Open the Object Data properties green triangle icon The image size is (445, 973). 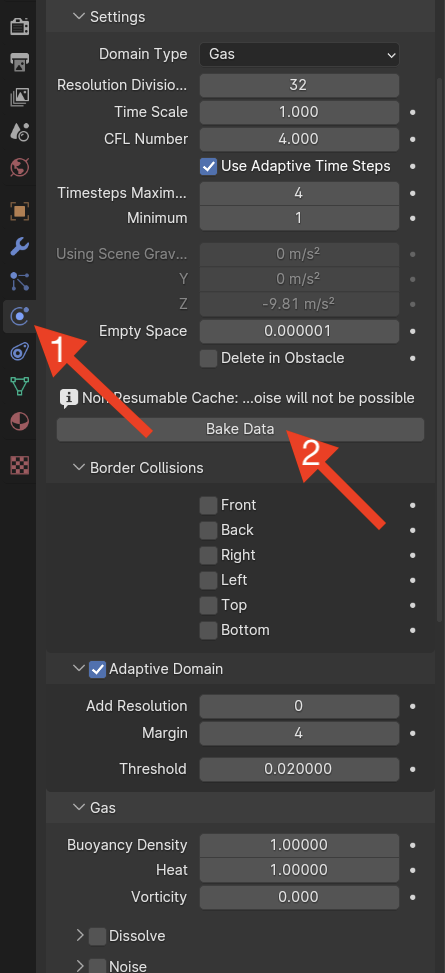coord(19,386)
